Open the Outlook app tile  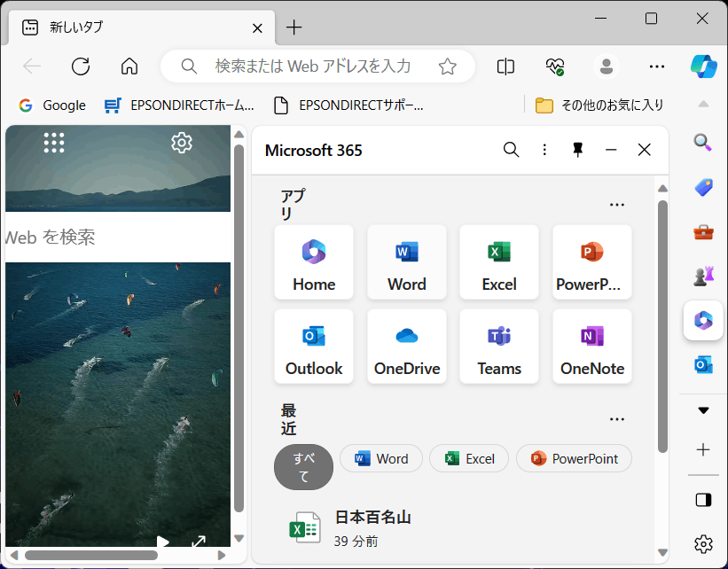click(x=314, y=347)
